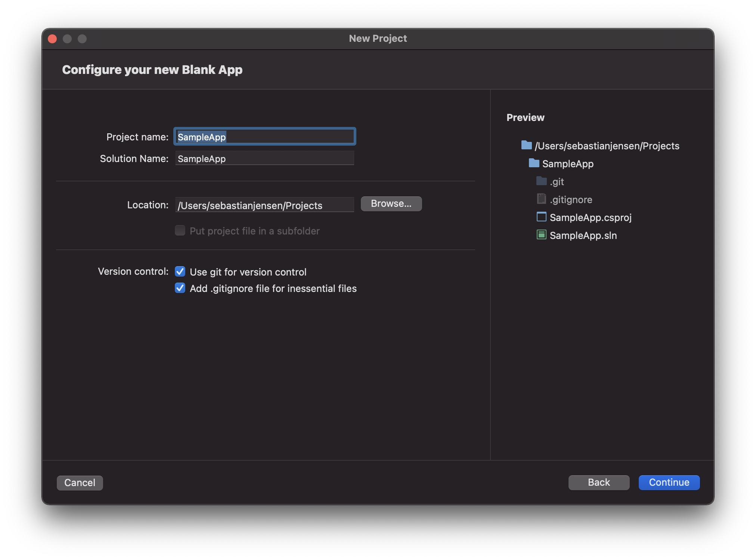756x560 pixels.
Task: Click into the Solution Name field
Action: tap(264, 158)
